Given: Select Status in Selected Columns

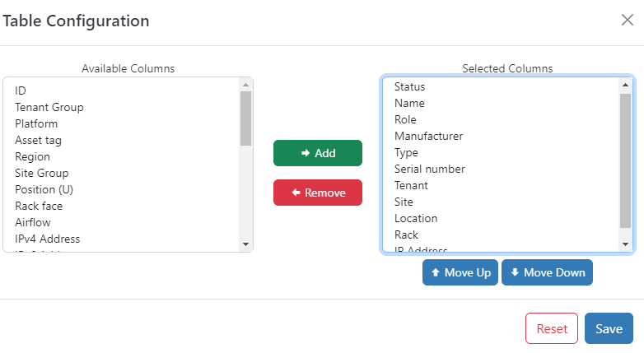Looking at the screenshot, I should click(501, 86).
